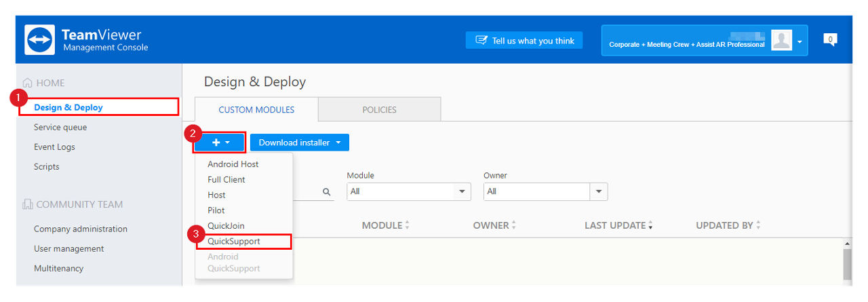Image resolution: width=868 pixels, height=302 pixels.
Task: Sort by the LAST UPDATE column arrows
Action: click(651, 225)
